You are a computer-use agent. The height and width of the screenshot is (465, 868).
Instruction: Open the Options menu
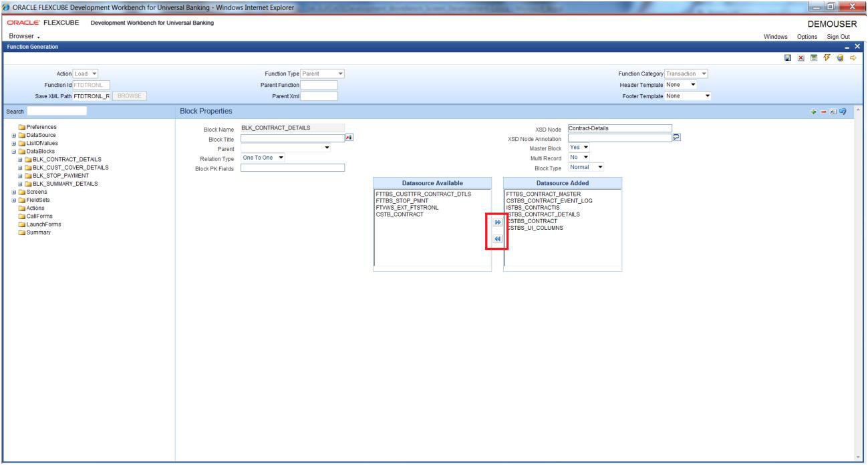[806, 36]
